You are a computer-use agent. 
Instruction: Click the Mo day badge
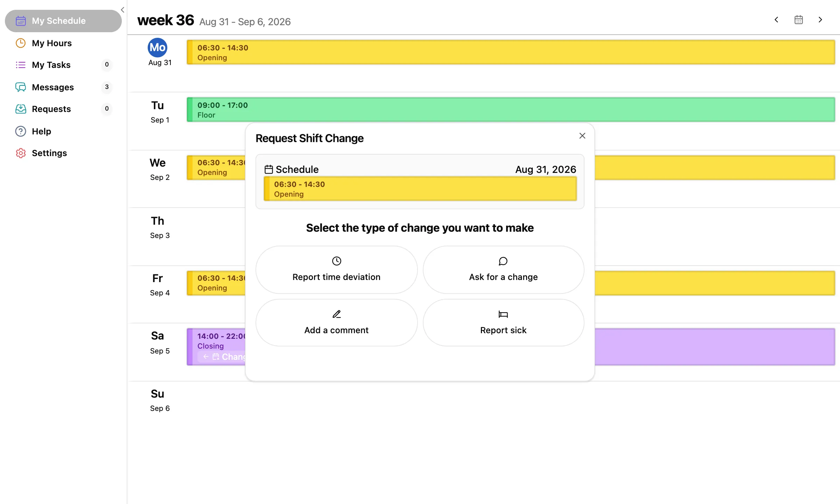click(157, 48)
